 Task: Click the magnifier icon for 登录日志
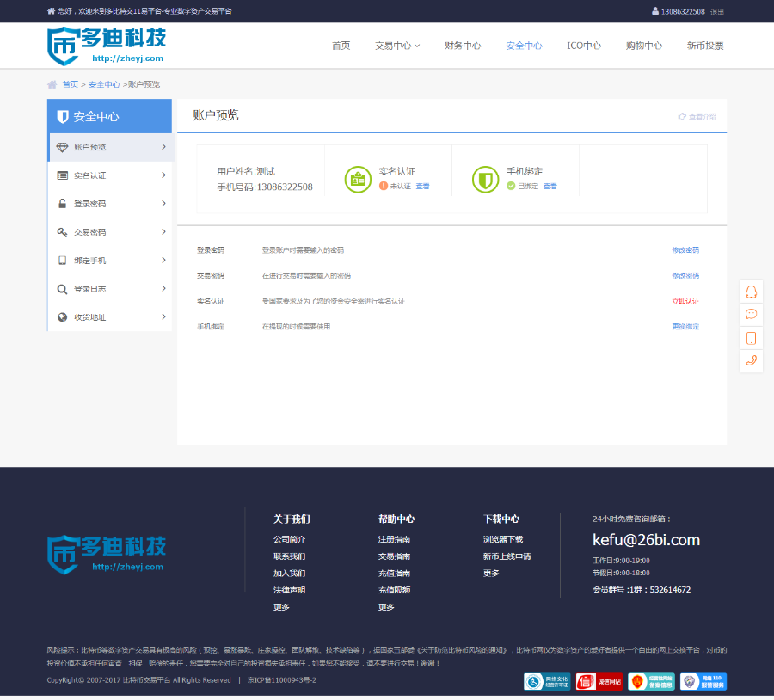[62, 289]
